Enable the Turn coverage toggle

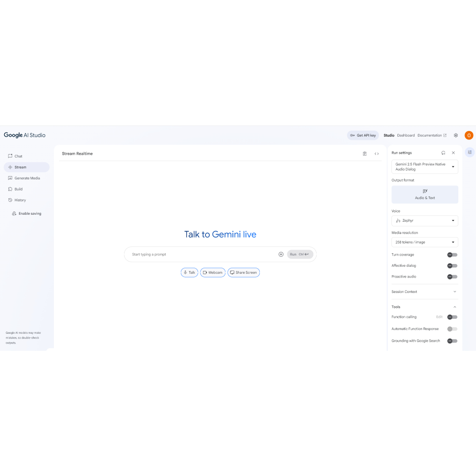(x=452, y=255)
